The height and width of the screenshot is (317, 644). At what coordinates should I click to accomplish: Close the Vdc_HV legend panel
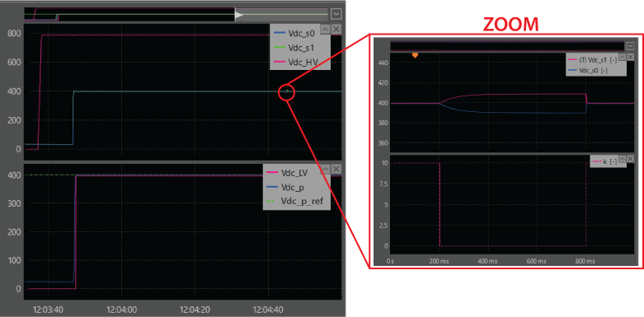click(336, 29)
